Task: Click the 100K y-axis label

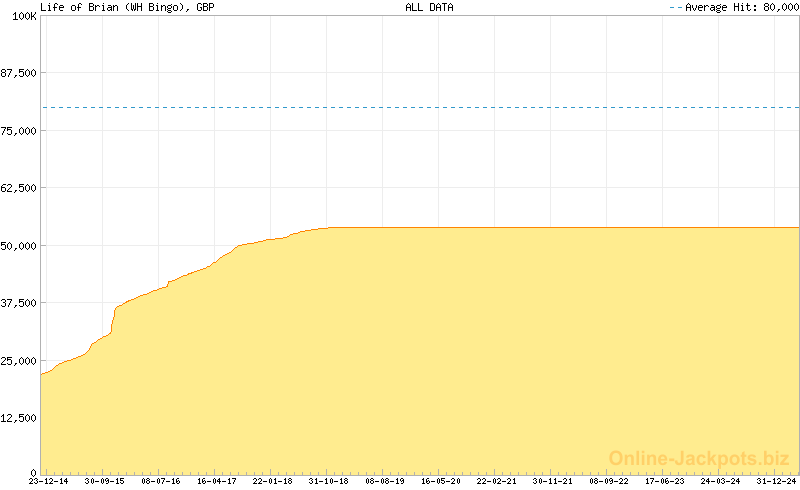Action: coord(22,17)
